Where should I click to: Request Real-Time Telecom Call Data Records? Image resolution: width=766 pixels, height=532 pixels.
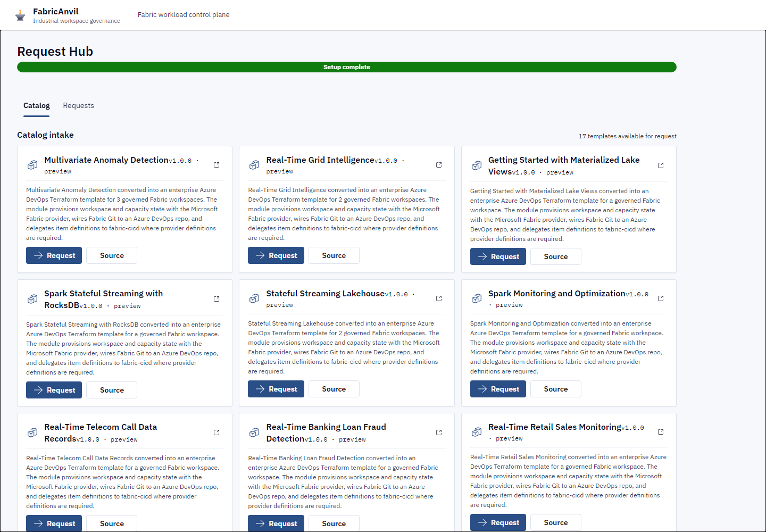(x=54, y=523)
